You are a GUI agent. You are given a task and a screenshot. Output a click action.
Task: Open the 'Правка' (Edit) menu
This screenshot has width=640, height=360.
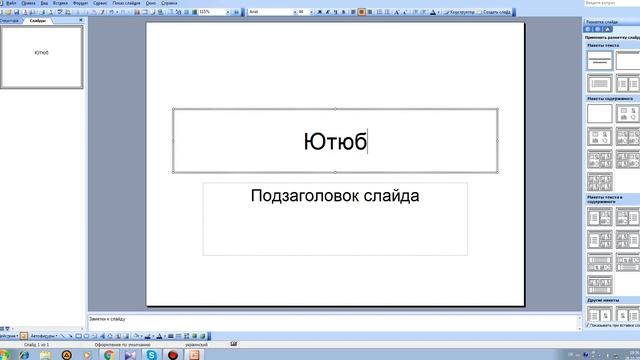click(28, 3)
